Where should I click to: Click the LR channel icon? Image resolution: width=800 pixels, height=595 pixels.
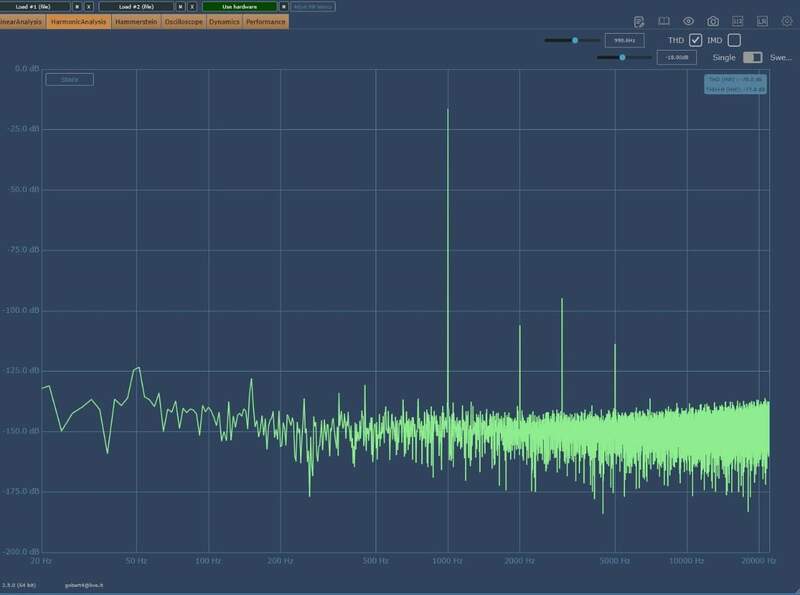762,21
